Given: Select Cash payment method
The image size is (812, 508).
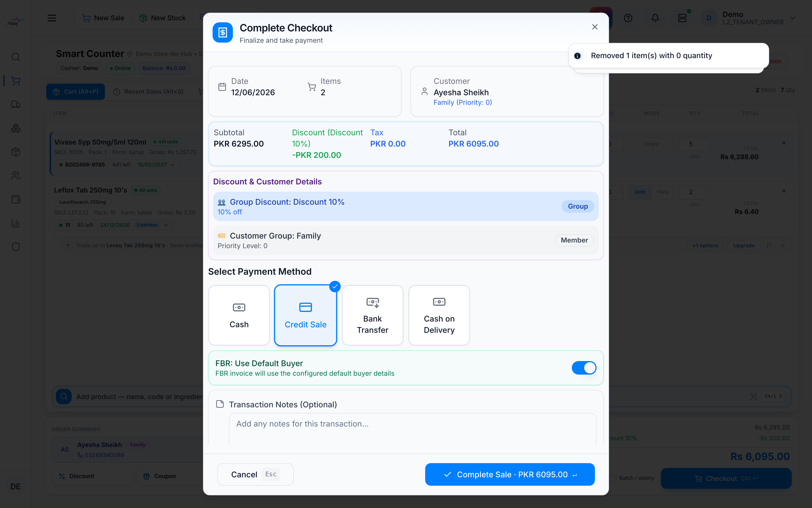Looking at the screenshot, I should [x=239, y=315].
